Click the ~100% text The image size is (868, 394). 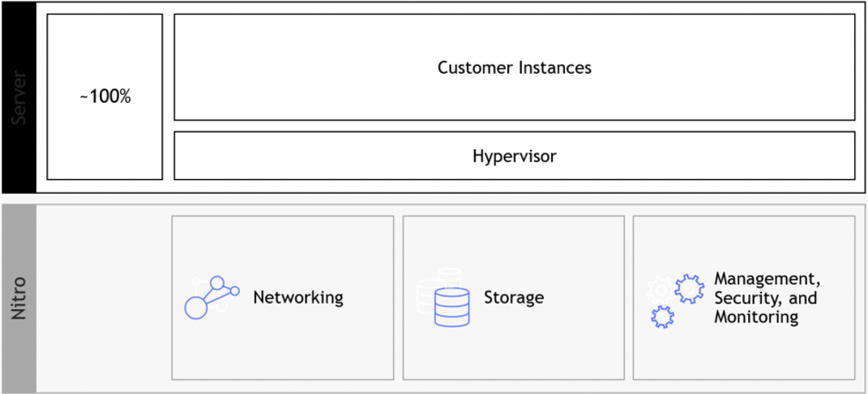[105, 97]
